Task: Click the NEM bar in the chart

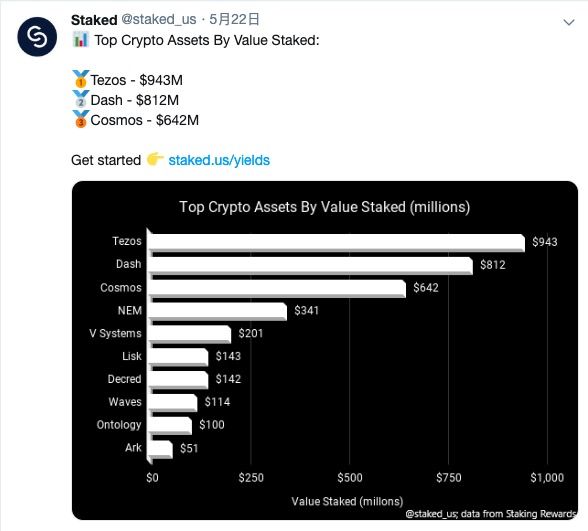Action: [x=217, y=312]
